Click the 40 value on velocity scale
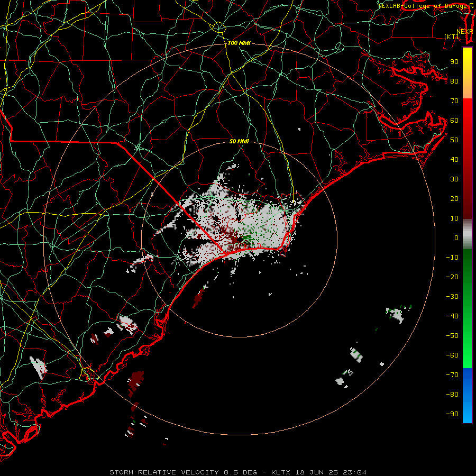The image size is (476, 476). tap(454, 160)
